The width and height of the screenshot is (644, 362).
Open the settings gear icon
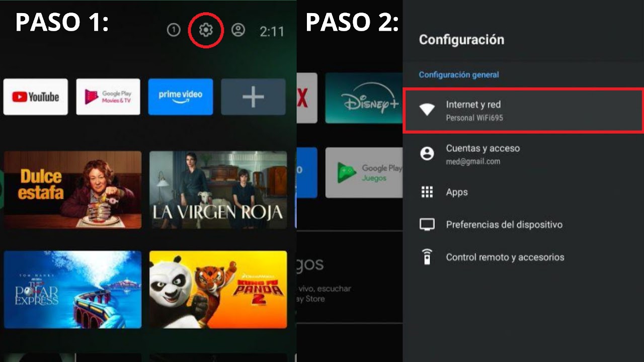[205, 31]
